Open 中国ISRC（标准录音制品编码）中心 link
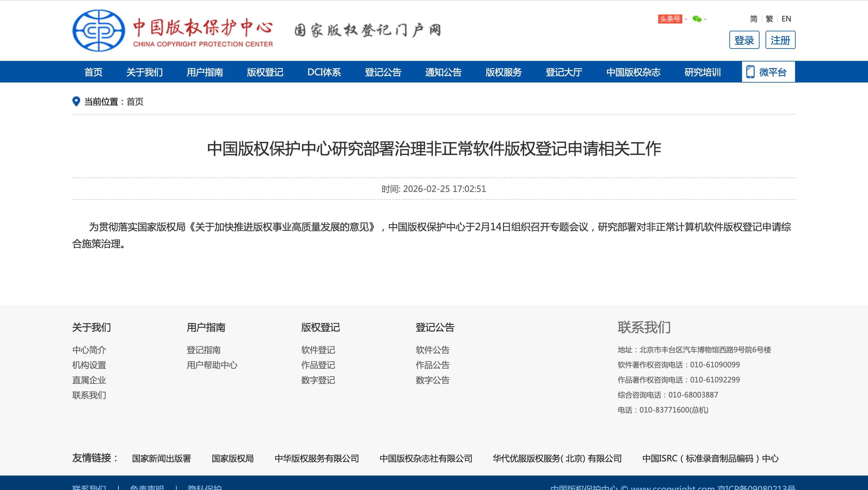Viewport: 868px width, 490px height. (x=710, y=458)
